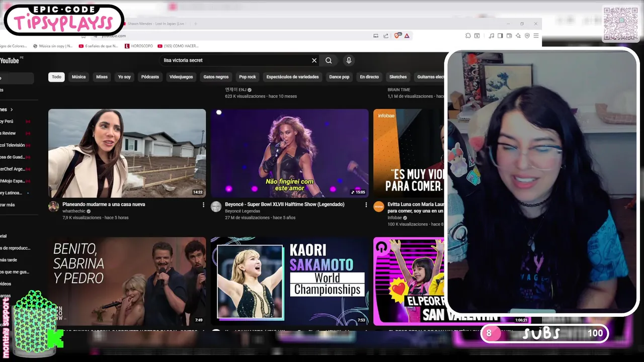This screenshot has height=362, width=644.
Task: Select the Todo filter chip
Action: tap(56, 77)
